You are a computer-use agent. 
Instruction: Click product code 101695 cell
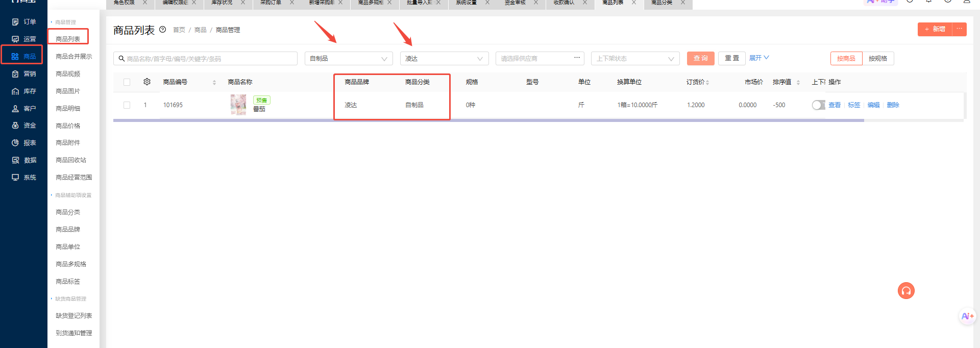pos(173,105)
